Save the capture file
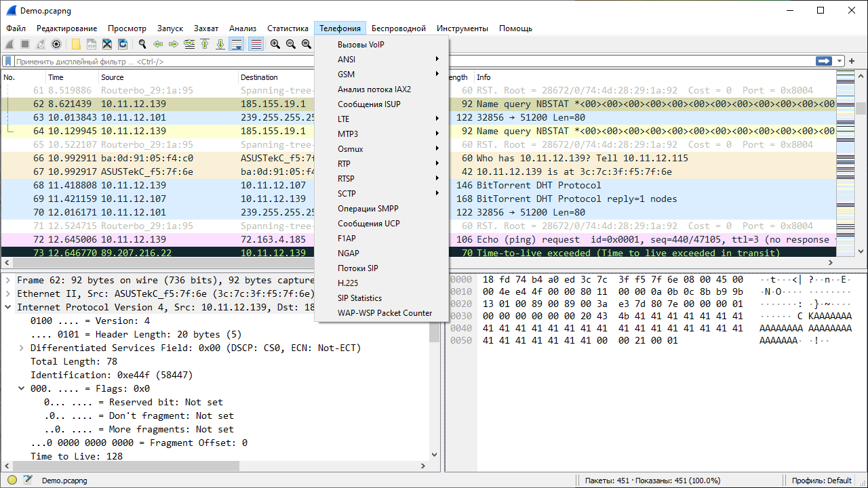 click(92, 44)
